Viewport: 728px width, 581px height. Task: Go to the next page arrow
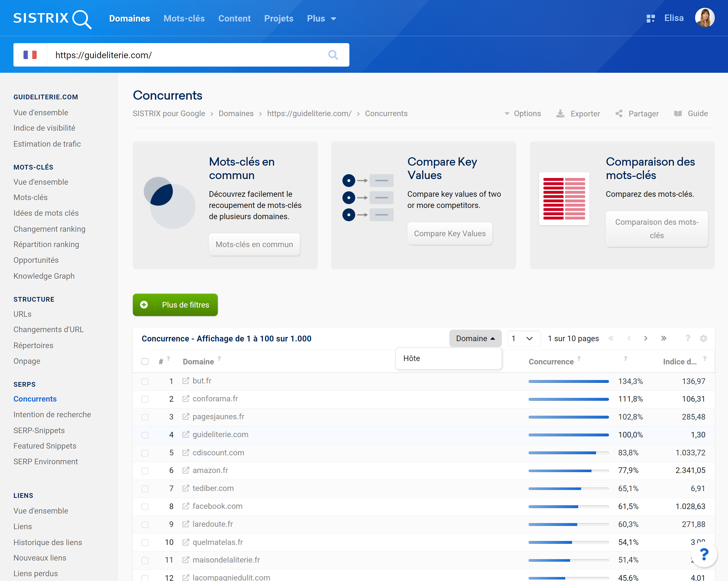coord(646,338)
